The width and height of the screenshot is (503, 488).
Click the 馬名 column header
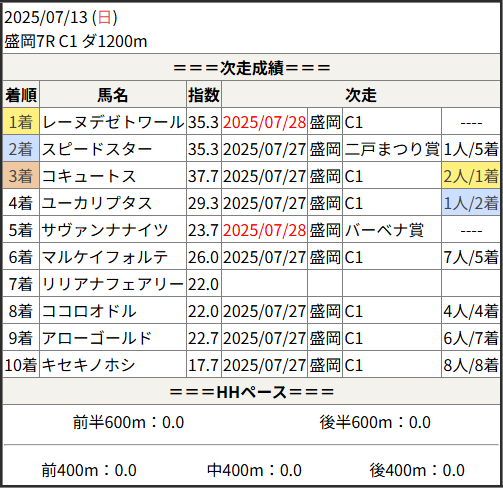point(113,95)
